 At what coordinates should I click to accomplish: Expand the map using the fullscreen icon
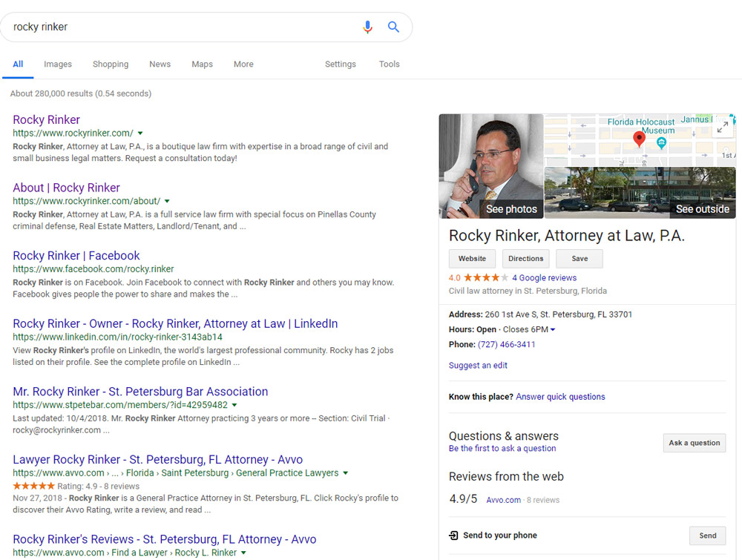click(x=722, y=127)
